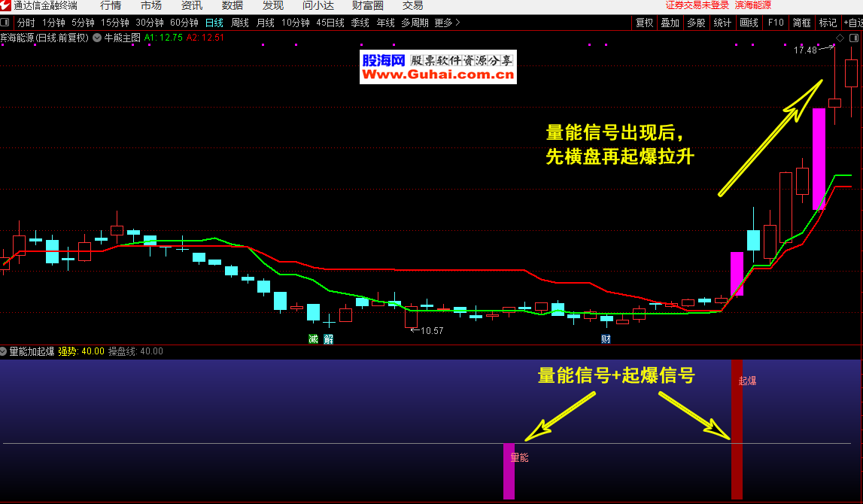
Task: Click the diamond marker icon at chart top-right
Action: tap(839, 37)
